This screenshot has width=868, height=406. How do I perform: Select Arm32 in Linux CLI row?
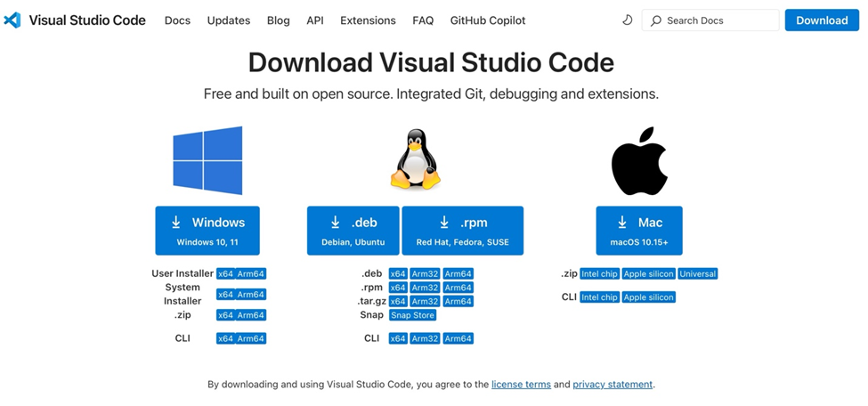pyautogui.click(x=426, y=338)
